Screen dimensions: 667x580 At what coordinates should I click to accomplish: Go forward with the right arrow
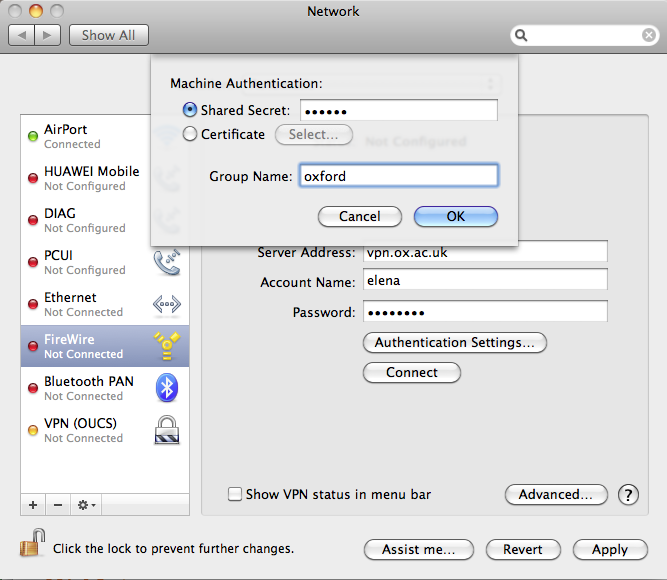(47, 35)
